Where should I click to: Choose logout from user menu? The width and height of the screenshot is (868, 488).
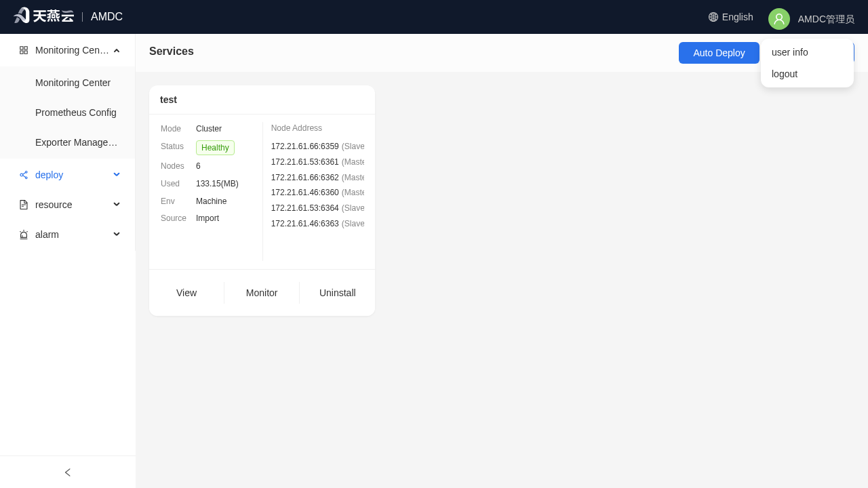807,74
